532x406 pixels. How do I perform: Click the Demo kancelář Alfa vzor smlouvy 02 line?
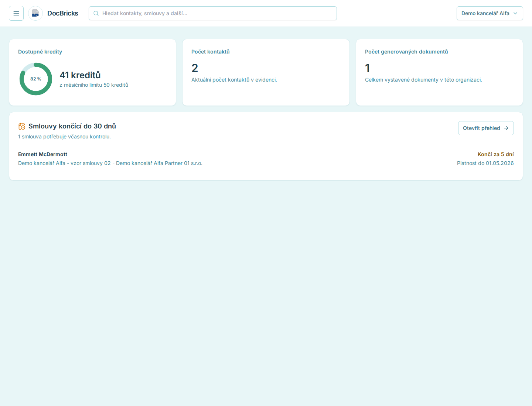pos(110,163)
